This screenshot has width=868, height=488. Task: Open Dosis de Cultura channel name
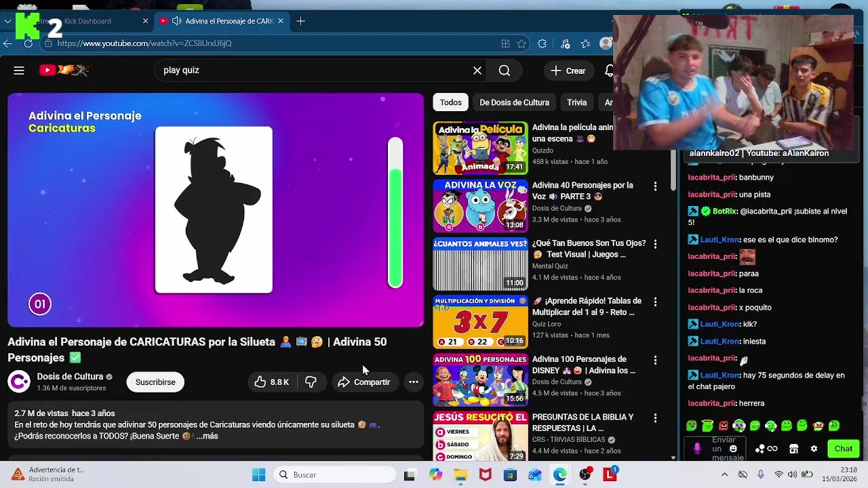(70, 377)
